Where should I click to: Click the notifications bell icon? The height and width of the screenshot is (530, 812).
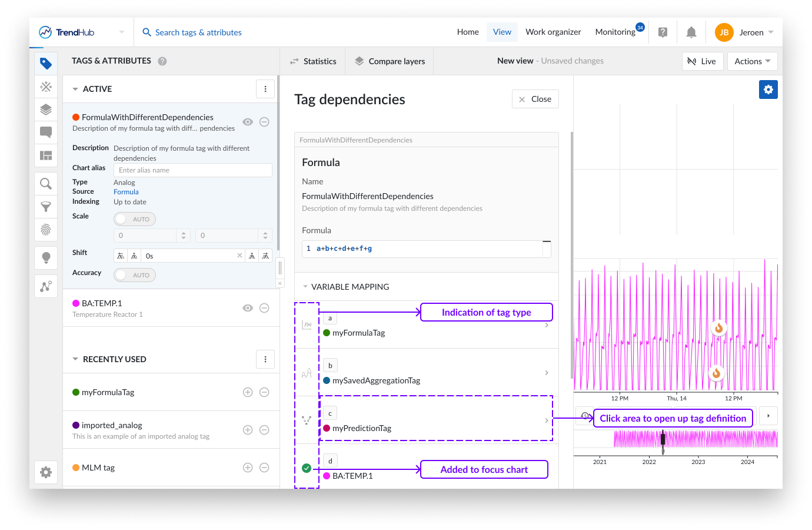pos(691,32)
